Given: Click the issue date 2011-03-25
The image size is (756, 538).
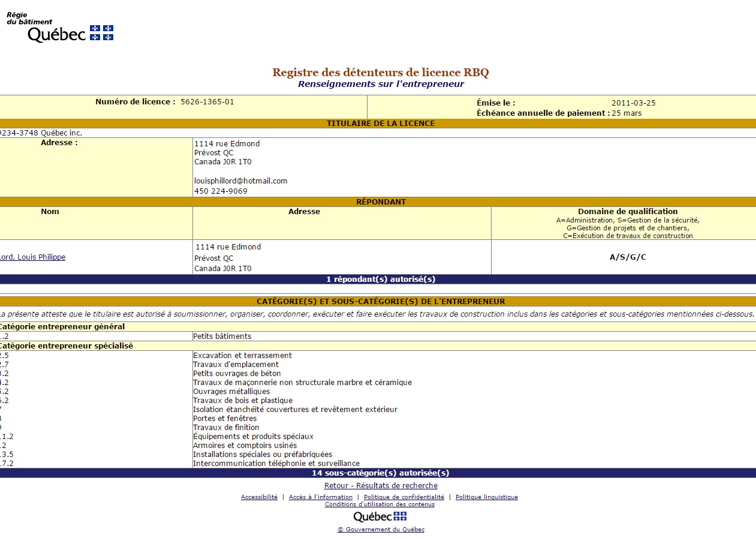Looking at the screenshot, I should (x=634, y=103).
